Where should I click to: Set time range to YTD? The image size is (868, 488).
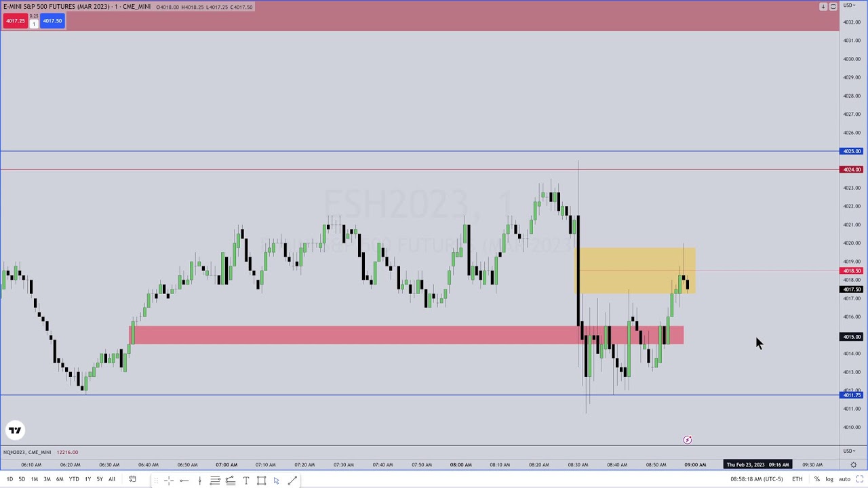[x=74, y=479]
